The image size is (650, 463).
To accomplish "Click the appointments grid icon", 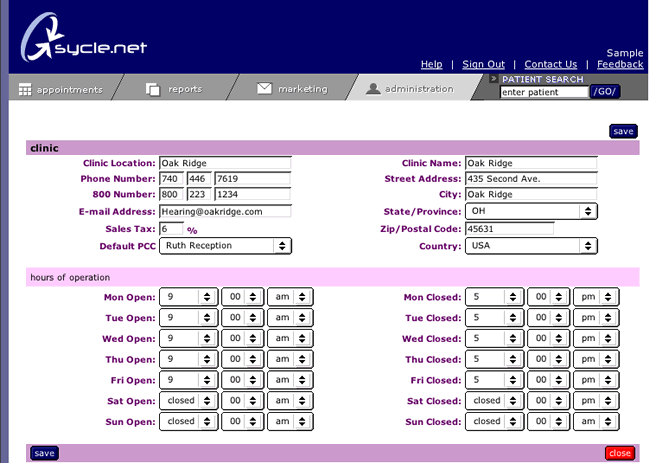I will 25,89.
